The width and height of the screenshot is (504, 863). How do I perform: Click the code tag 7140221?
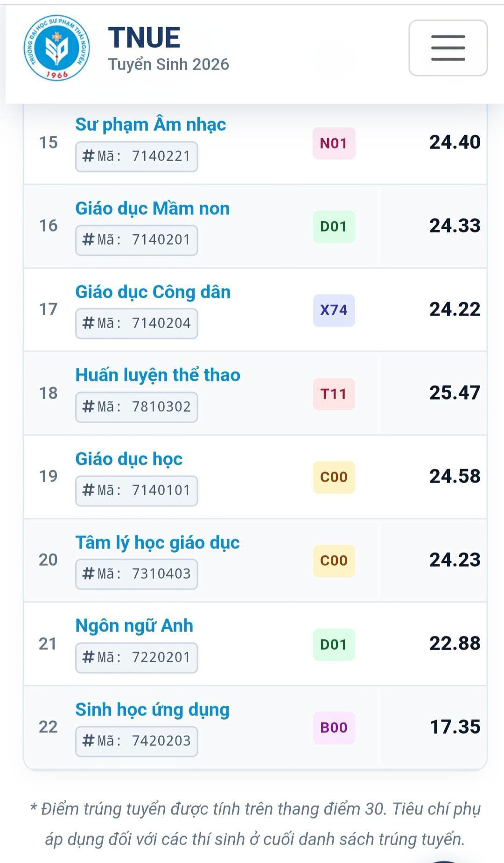(x=136, y=156)
